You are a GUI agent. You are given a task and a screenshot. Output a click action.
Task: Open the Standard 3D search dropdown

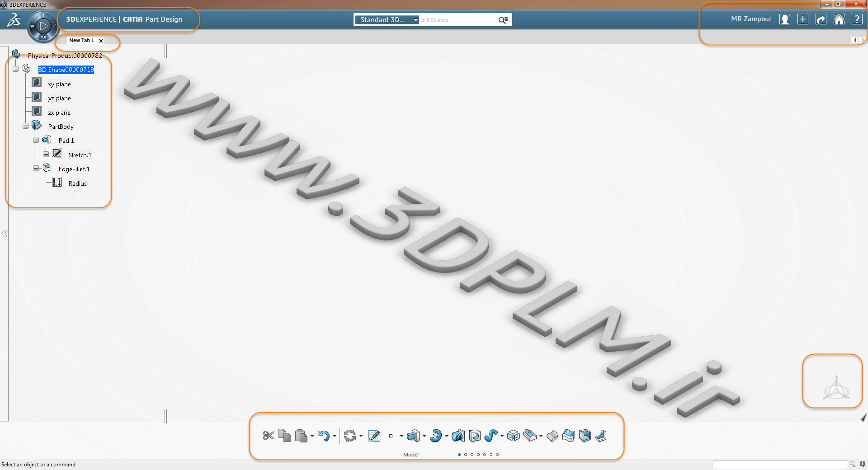pos(387,20)
